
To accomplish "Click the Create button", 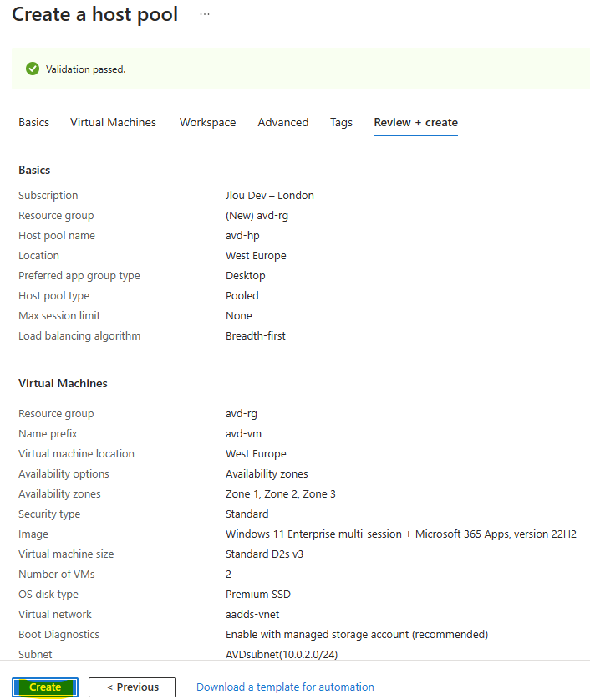I will 45,687.
